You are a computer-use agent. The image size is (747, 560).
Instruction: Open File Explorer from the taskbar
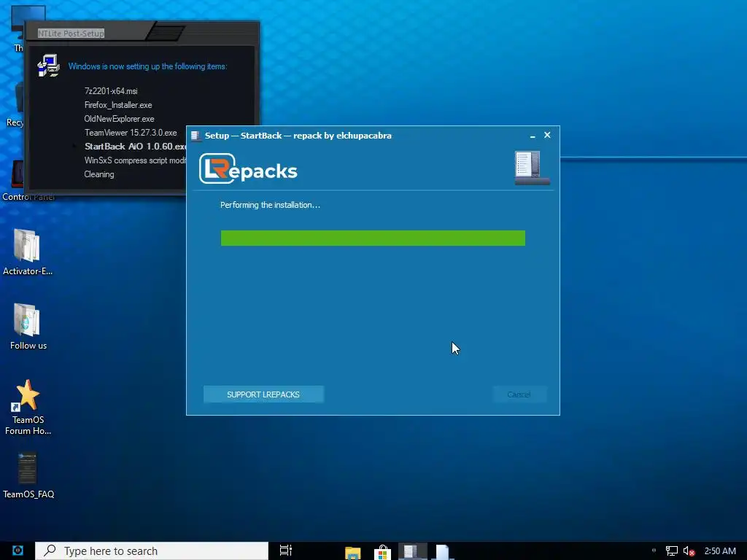(x=352, y=552)
